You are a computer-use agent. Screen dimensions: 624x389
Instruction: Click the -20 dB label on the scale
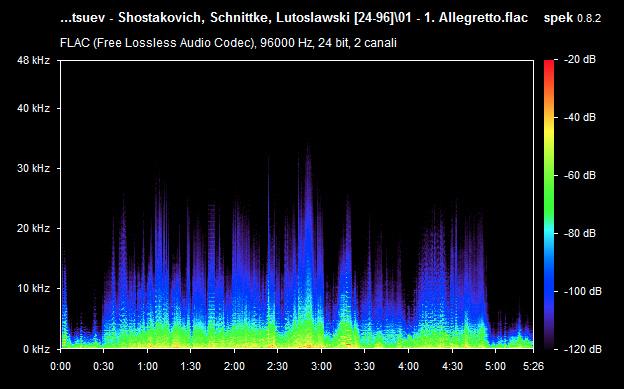(580, 60)
